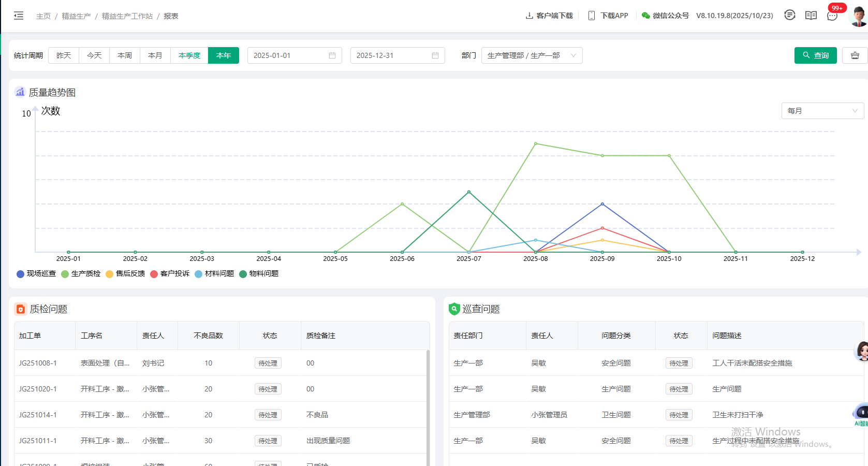This screenshot has height=466, width=868.
Task: Open the start date picker 2025-01-01
Action: pyautogui.click(x=295, y=55)
